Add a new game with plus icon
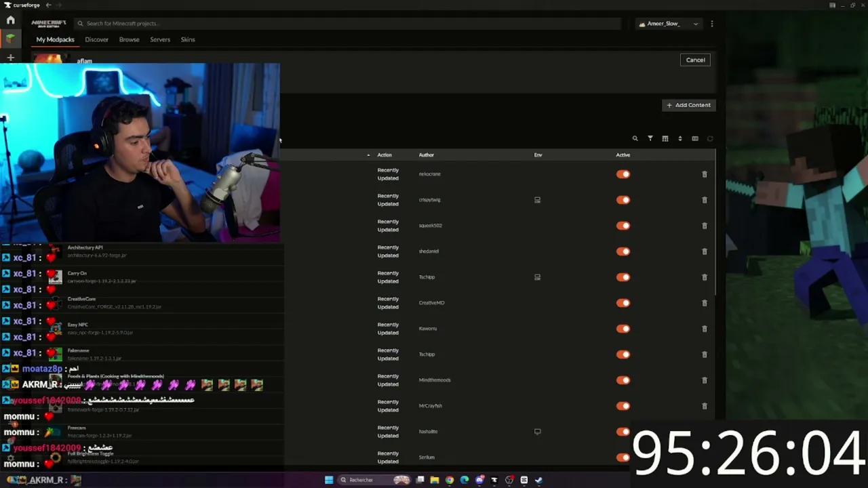The height and width of the screenshot is (488, 868). 10,58
